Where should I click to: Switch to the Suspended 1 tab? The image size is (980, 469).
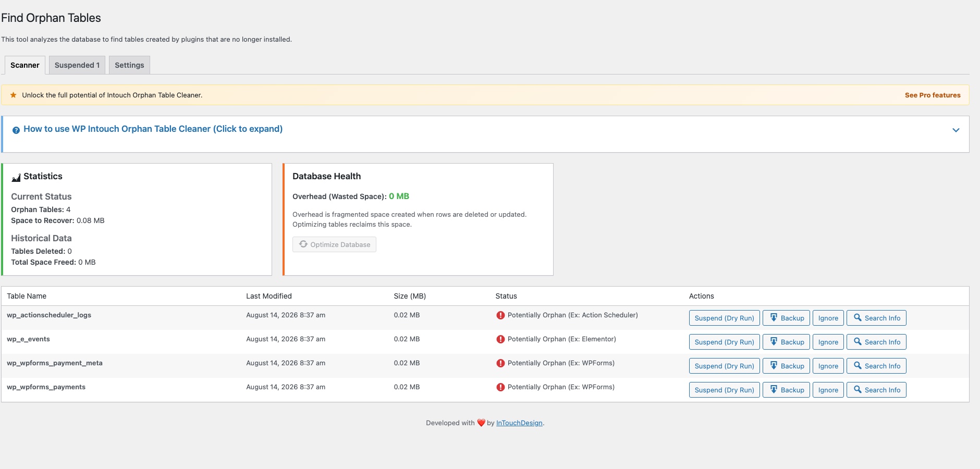77,65
